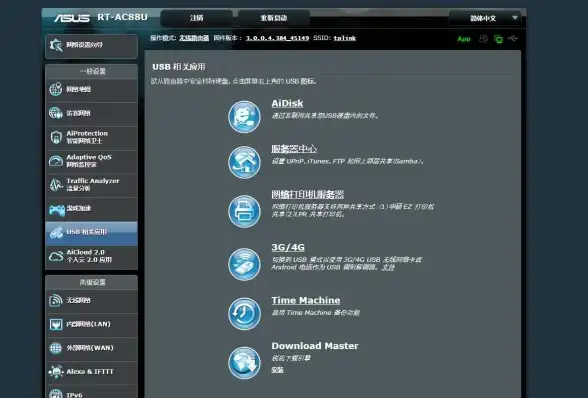Click the guest network users icon in header
Screen dimensions: 588x398
[x=483, y=38]
